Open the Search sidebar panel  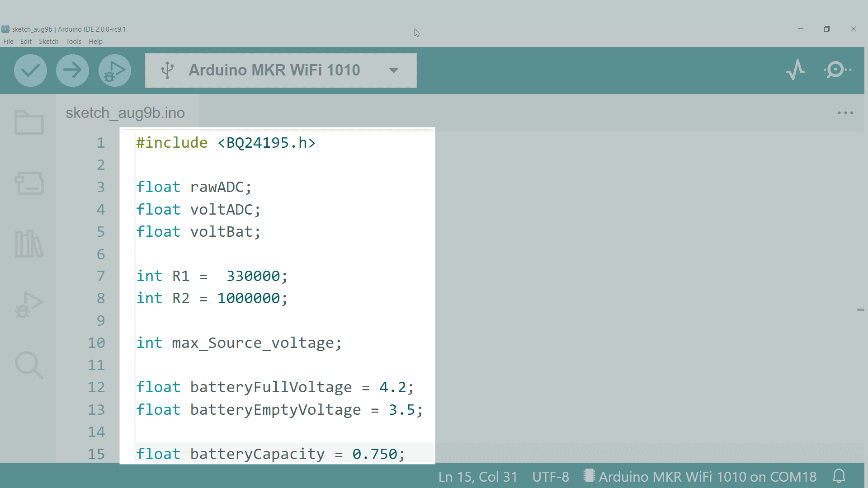point(29,365)
